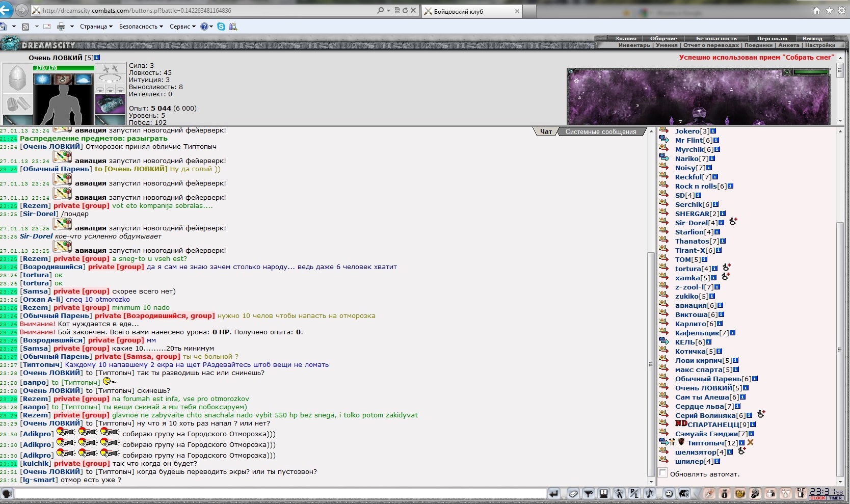Screen dimensions: 850x504
Task: Open the help question mark dropdown arrow
Action: tap(211, 26)
